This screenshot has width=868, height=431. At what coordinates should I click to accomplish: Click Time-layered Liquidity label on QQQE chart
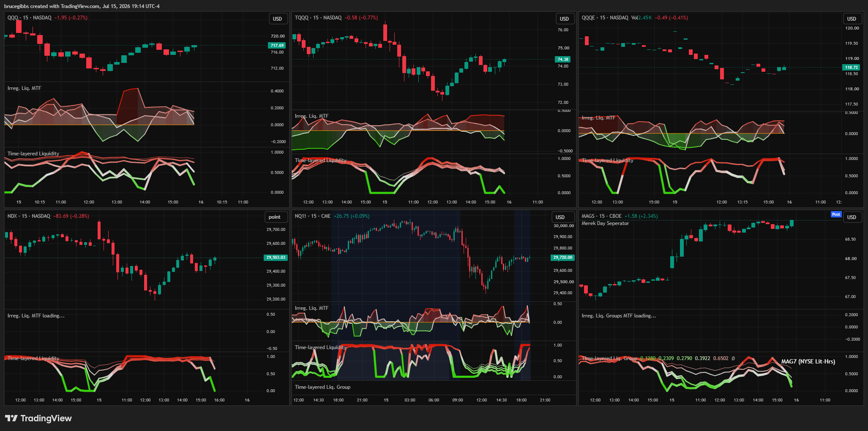[x=608, y=160]
